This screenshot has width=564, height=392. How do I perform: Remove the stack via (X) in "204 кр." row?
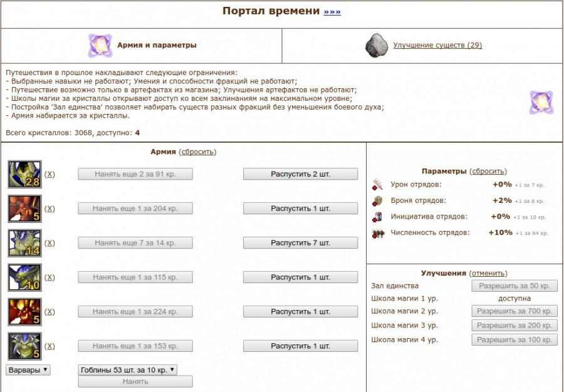50,209
